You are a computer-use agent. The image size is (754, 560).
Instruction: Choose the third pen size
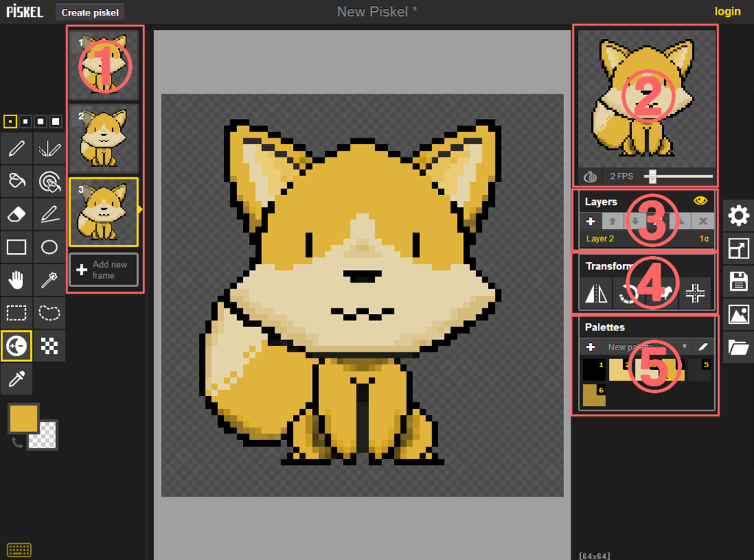pyautogui.click(x=40, y=121)
